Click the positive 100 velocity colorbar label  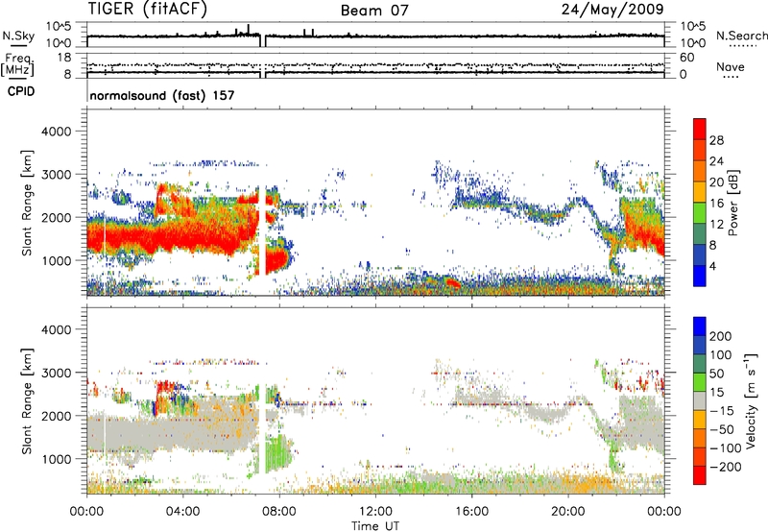pos(721,355)
